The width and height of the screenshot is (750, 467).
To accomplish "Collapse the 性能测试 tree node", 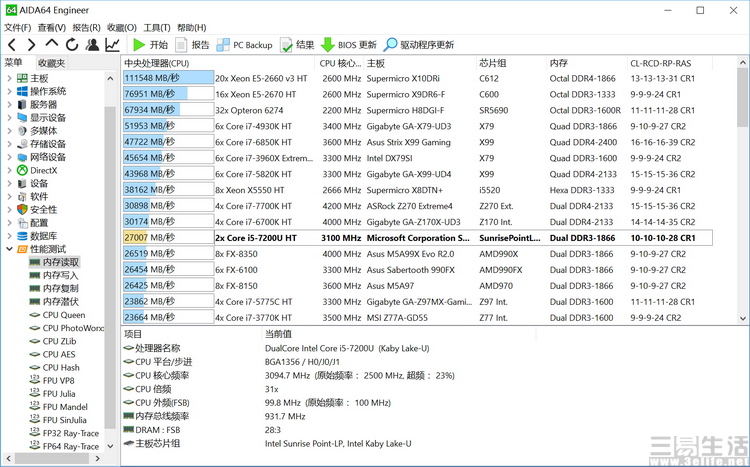I will tap(10, 249).
